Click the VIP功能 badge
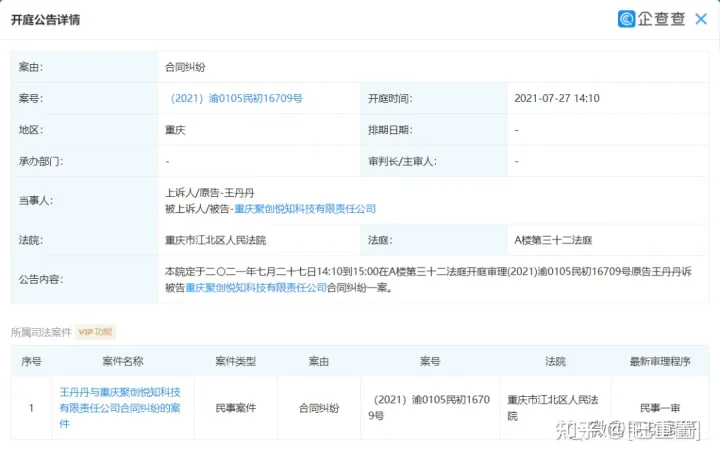The height and width of the screenshot is (461, 720). [97, 332]
